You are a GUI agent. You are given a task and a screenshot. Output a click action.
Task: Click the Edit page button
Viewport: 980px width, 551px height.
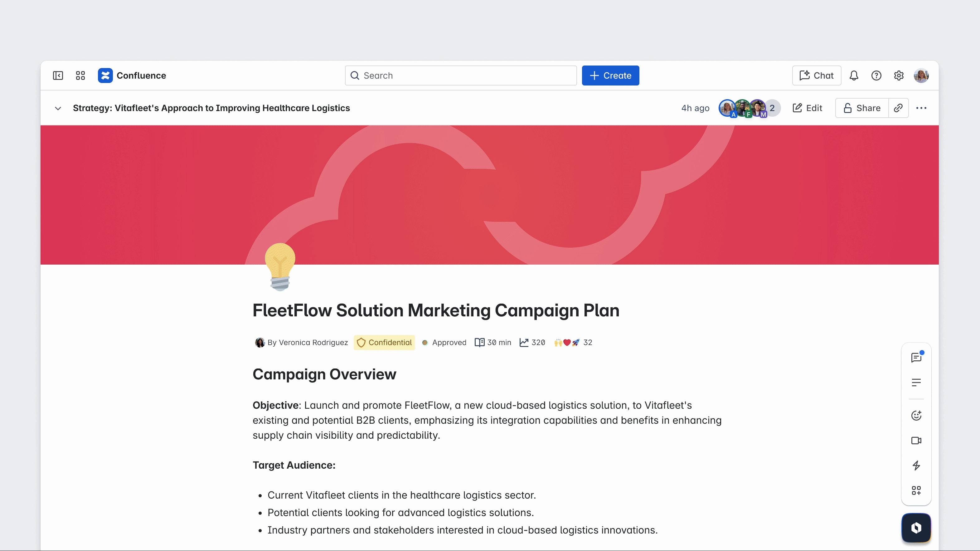807,108
